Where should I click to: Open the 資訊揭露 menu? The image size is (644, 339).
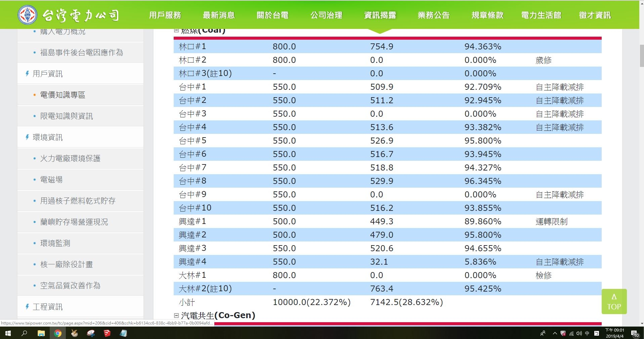[x=380, y=15]
